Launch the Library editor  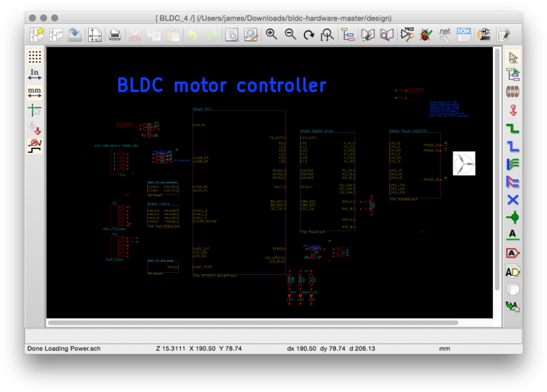click(x=368, y=34)
